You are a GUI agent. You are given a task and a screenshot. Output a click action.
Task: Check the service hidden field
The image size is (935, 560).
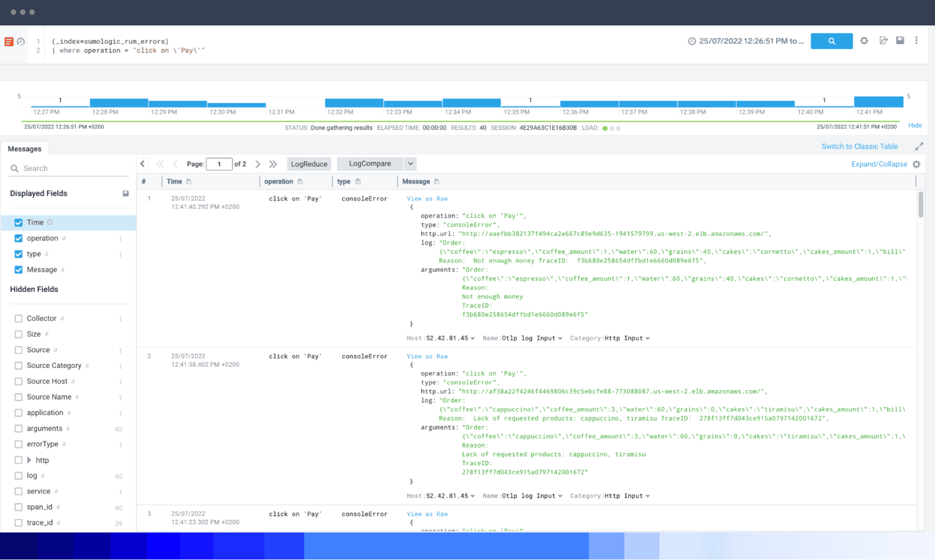tap(19, 491)
